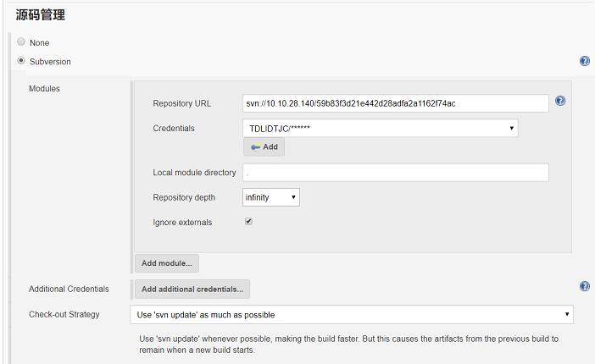595x364 pixels.
Task: Open the Check-out Strategy dropdown
Action: click(353, 315)
